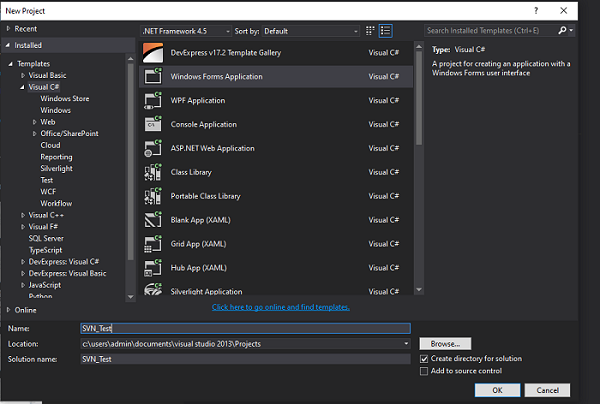Click the WPF Application template icon
Viewport: 600px width, 404px height.
[153, 100]
